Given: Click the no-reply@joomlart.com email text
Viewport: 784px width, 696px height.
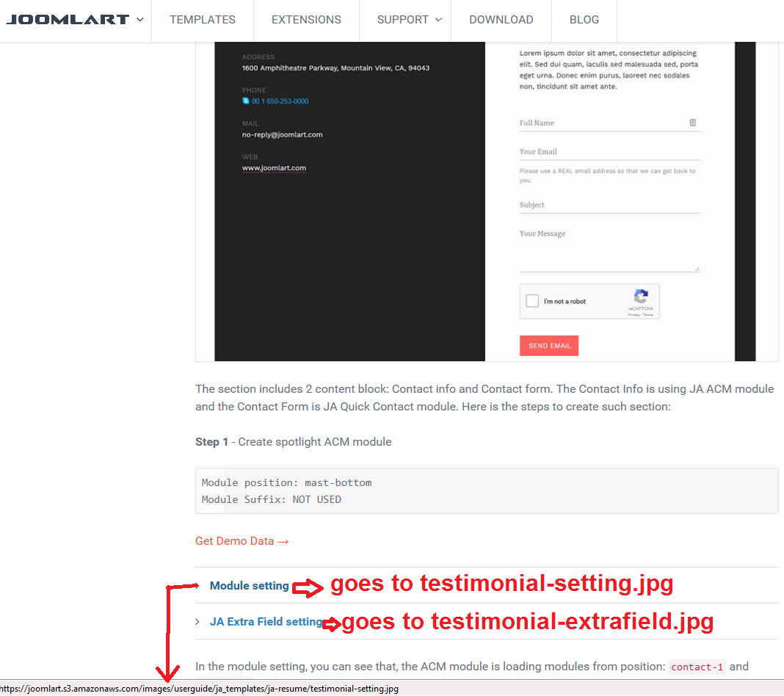Looking at the screenshot, I should 283,134.
